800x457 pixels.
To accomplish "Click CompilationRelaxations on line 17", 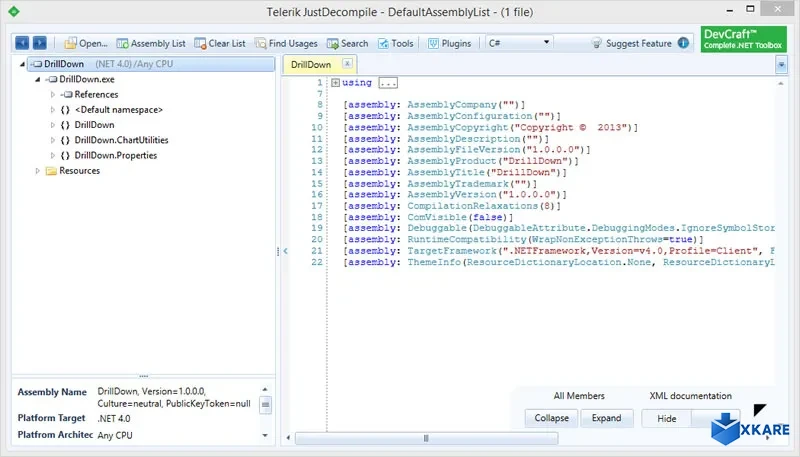I will click(x=472, y=206).
